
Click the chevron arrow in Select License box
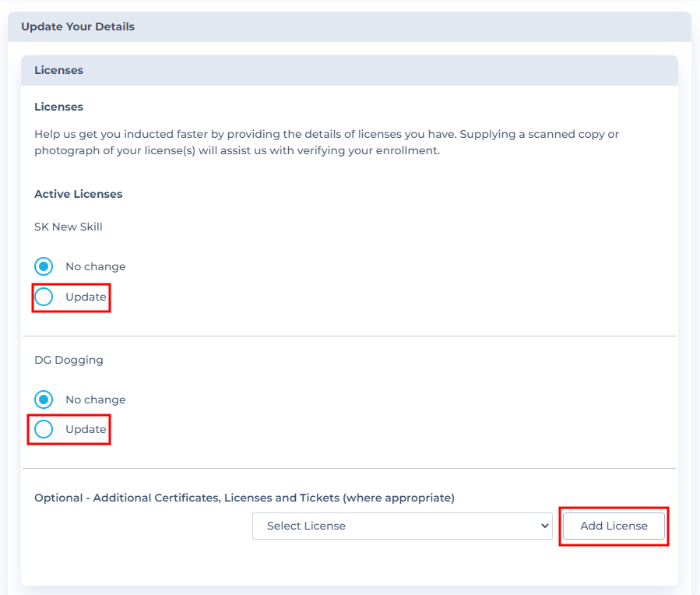pyautogui.click(x=544, y=526)
